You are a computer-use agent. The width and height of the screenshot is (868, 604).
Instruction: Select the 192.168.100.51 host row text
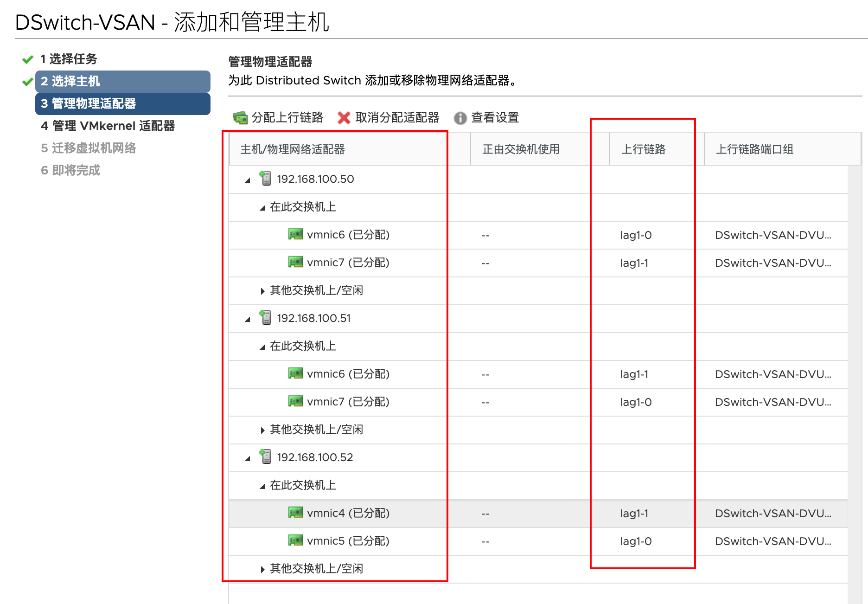click(x=314, y=318)
